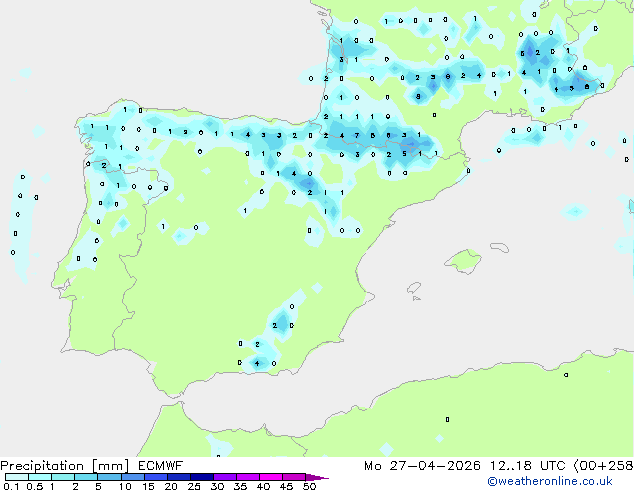The width and height of the screenshot is (634, 490).
Task: Select the legend swatch between 35 and 40
Action: point(247,477)
